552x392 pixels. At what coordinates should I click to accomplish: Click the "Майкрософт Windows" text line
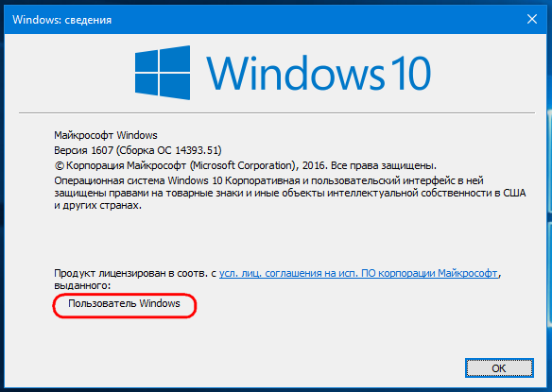click(106, 135)
